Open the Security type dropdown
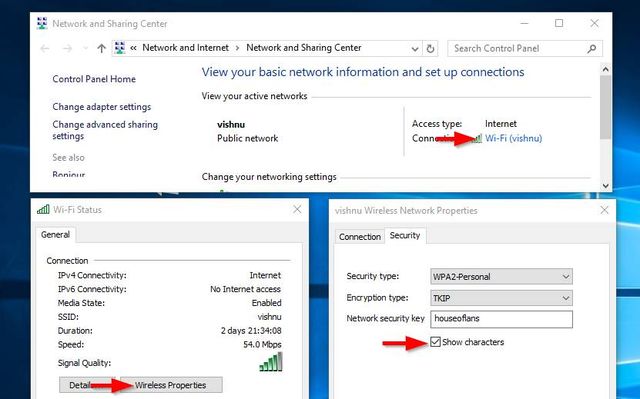Screen dimensions: 640x399 coord(501,276)
